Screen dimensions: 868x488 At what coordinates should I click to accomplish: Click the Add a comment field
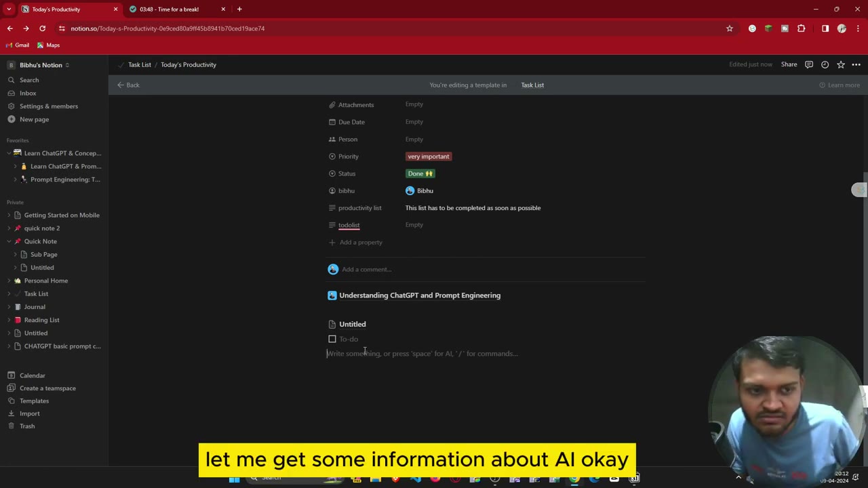point(366,269)
